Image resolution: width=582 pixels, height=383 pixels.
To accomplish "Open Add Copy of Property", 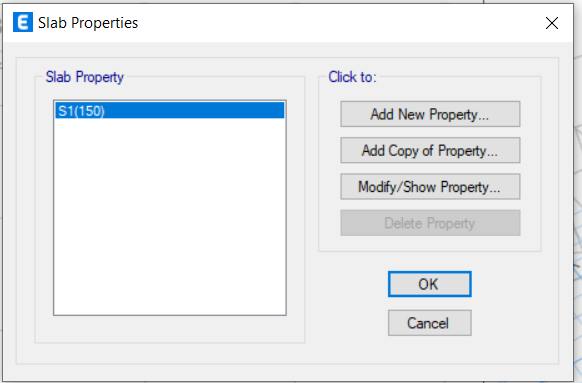I will pos(430,150).
